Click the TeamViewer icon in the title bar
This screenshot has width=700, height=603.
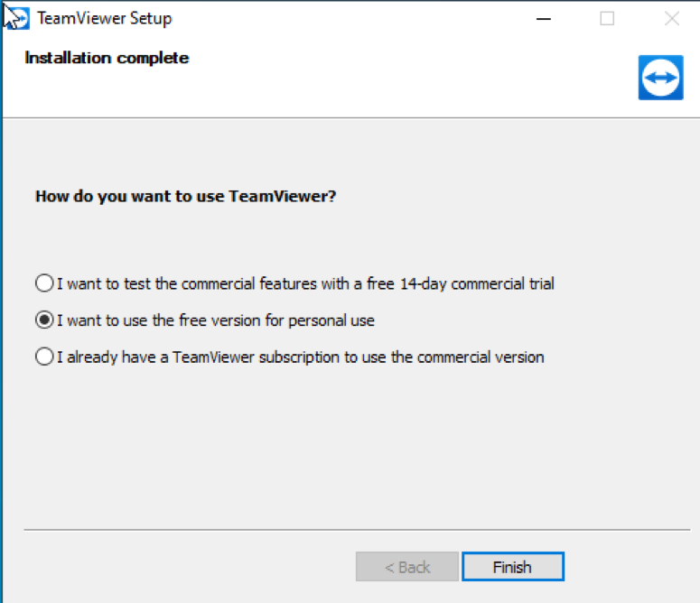point(18,19)
